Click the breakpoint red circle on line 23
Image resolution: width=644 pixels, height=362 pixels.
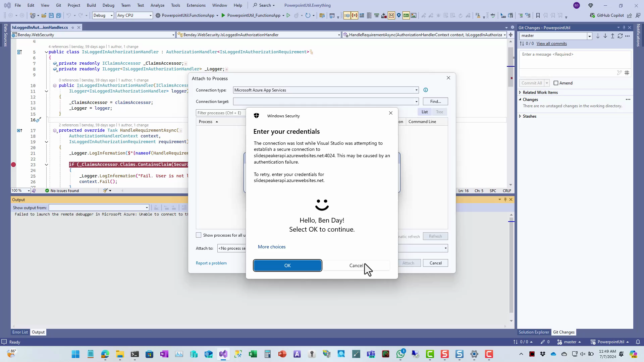pos(13,165)
